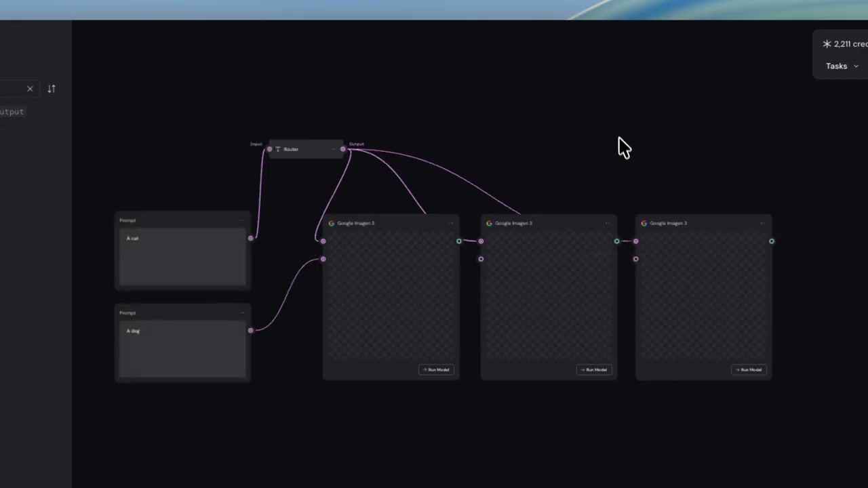The width and height of the screenshot is (868, 488).
Task: Open the Router node's three-dot menu
Action: (x=333, y=149)
